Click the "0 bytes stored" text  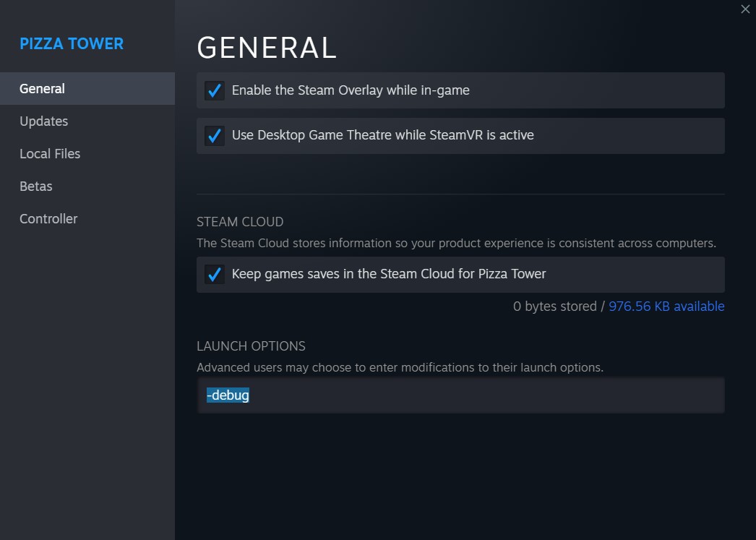click(x=554, y=307)
